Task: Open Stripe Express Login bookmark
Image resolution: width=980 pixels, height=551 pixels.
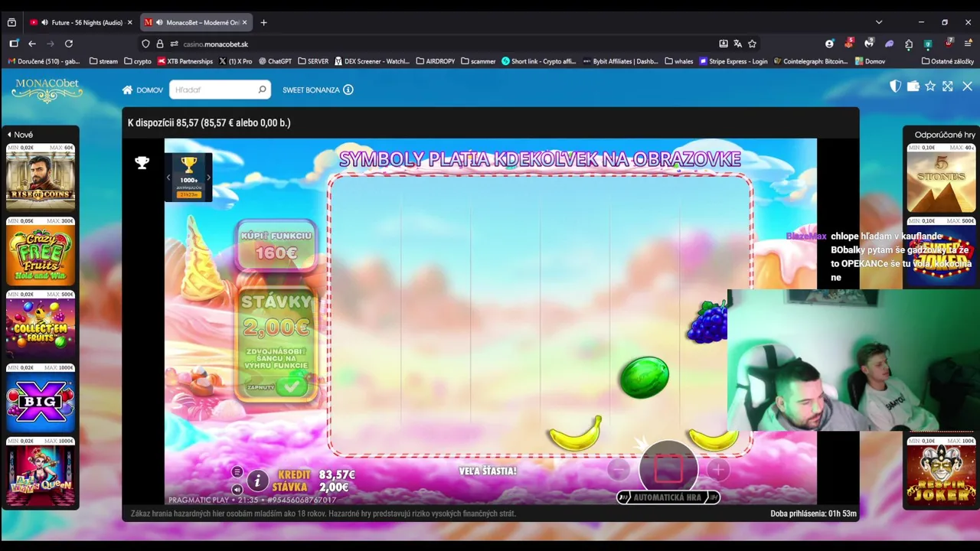Action: point(733,61)
